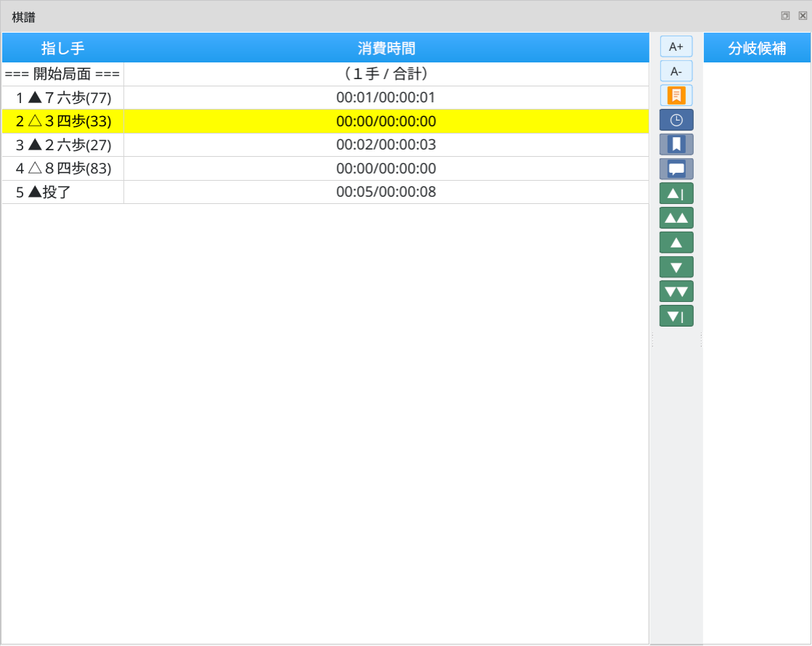Jump to first move with up-bar arrow
Viewport: 812px width, 646px height.
point(676,194)
